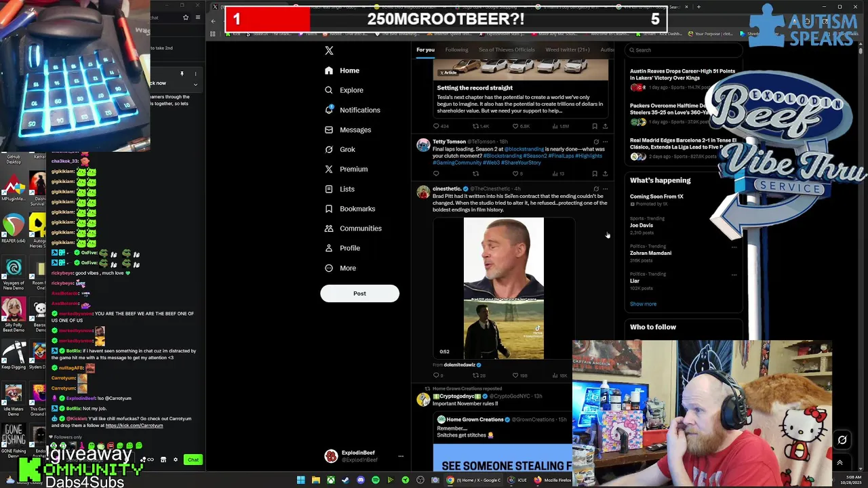Image resolution: width=868 pixels, height=488 pixels.
Task: Open Notifications in the X sidebar
Action: pyautogui.click(x=352, y=110)
